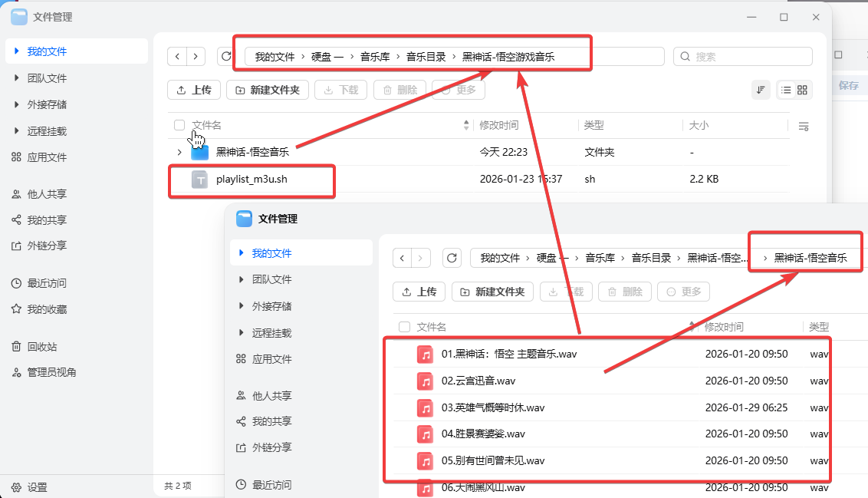Select the 黑神话-悟空音乐 folder icon
This screenshot has height=498, width=868.
click(200, 152)
